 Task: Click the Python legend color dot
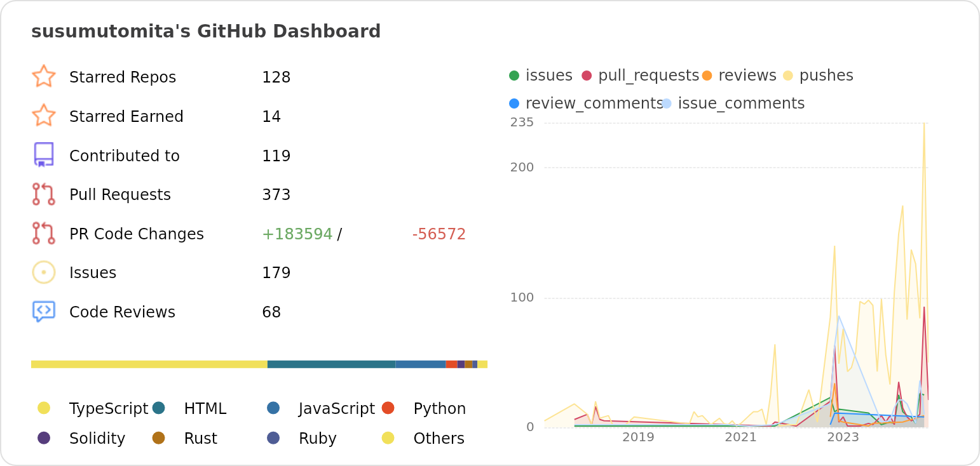click(388, 408)
